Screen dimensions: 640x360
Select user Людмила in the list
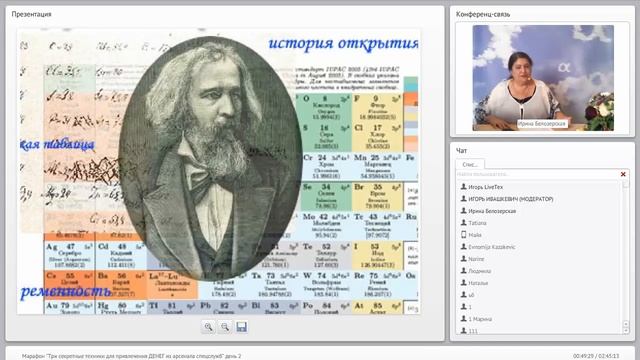click(480, 271)
